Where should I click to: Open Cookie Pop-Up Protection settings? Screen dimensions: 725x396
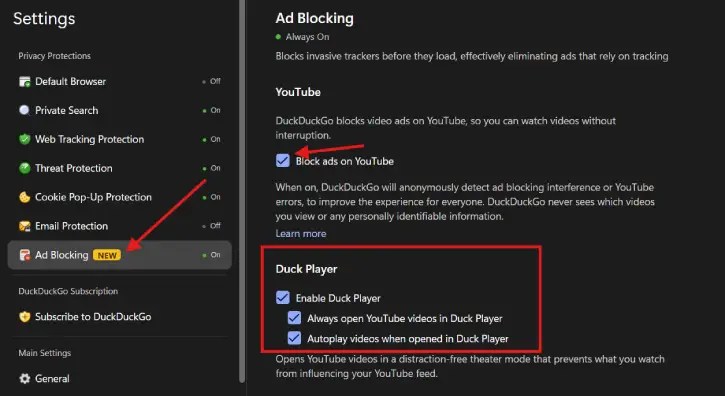(x=119, y=197)
